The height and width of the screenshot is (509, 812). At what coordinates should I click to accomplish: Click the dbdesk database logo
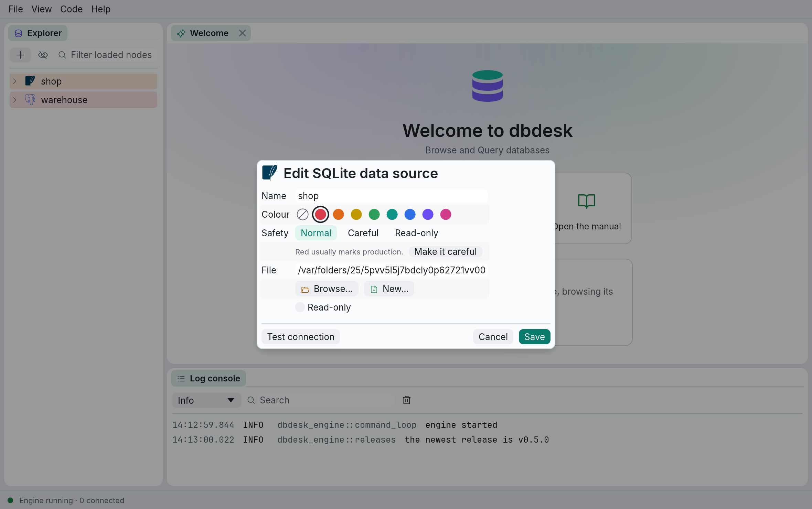point(488,86)
